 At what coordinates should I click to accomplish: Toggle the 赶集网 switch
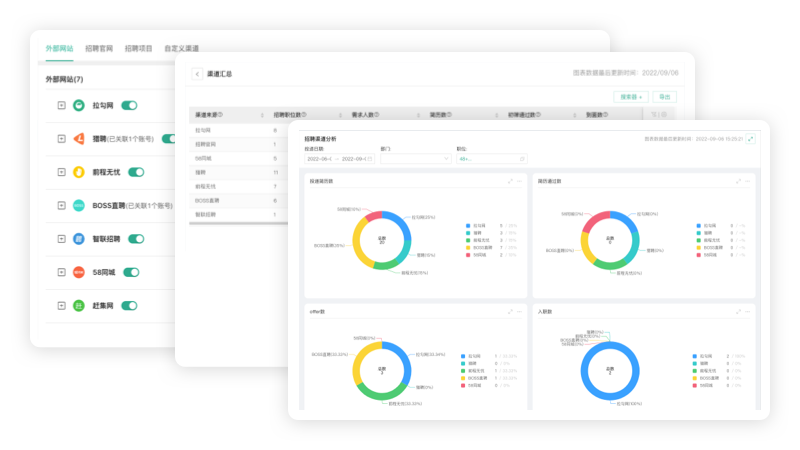pos(129,306)
